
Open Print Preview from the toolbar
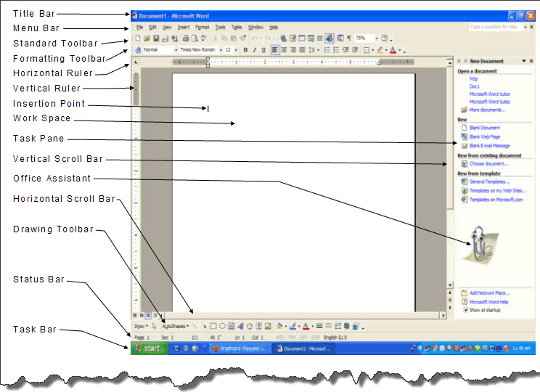click(x=195, y=38)
